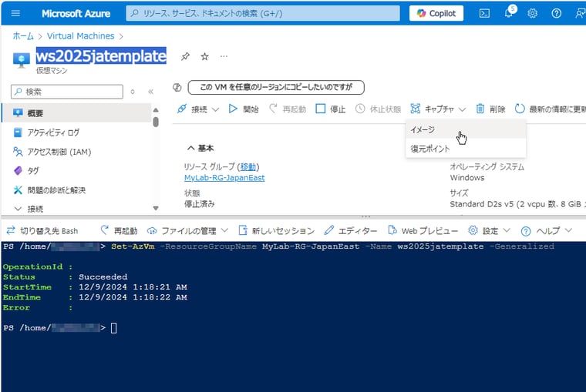Click 再起動 in the Cloud Shell toolbar

point(120,231)
